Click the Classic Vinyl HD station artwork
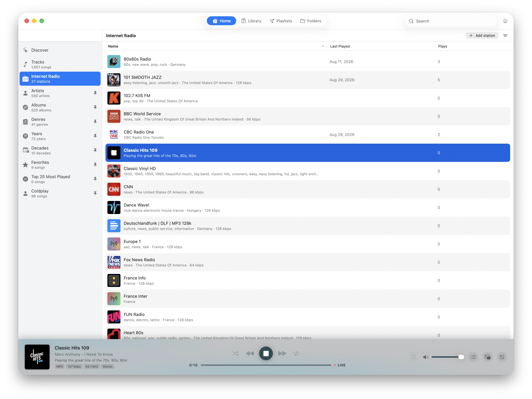The image size is (532, 399). pyautogui.click(x=114, y=171)
